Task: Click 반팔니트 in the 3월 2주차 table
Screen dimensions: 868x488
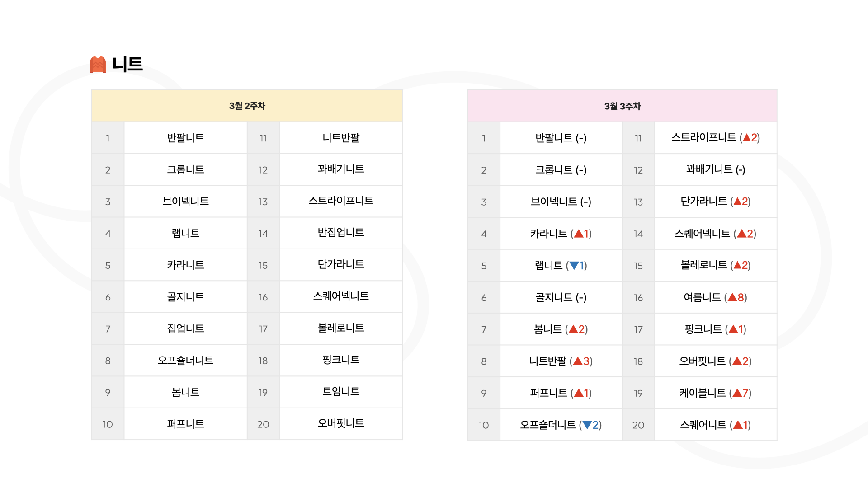Action: pos(185,138)
